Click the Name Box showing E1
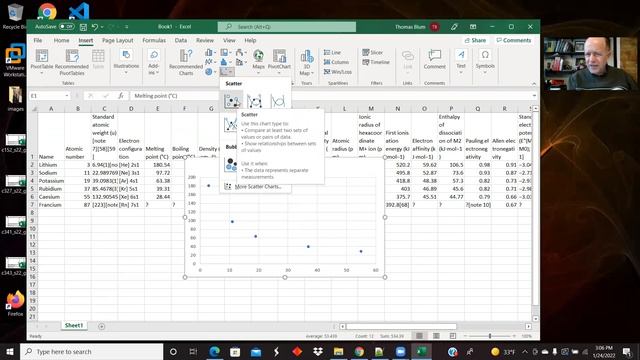This screenshot has width=640, height=360. [49, 96]
